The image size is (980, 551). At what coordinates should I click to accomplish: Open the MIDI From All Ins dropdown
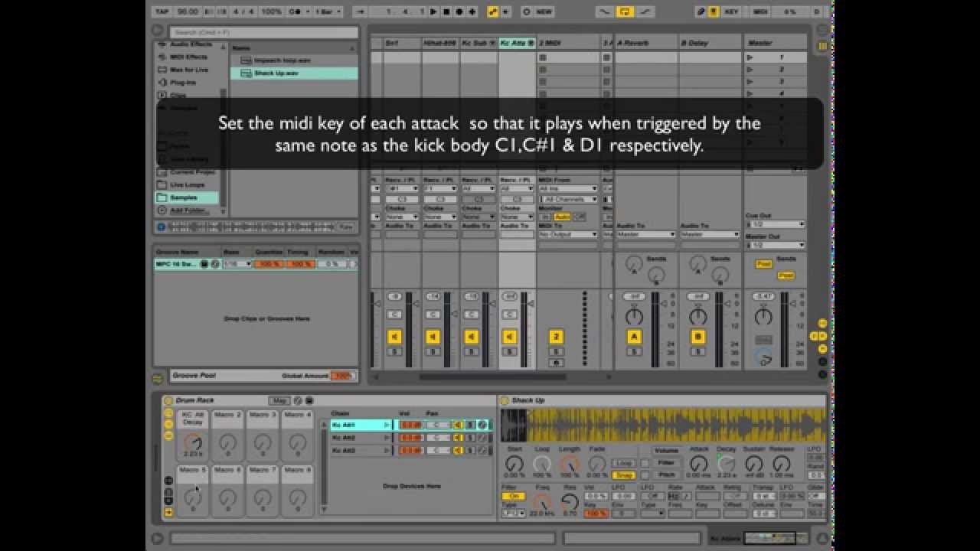[567, 188]
